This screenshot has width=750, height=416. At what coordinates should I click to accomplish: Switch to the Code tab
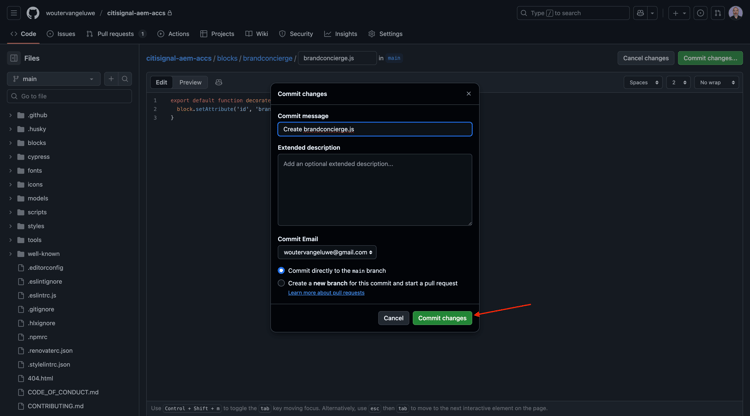click(23, 34)
